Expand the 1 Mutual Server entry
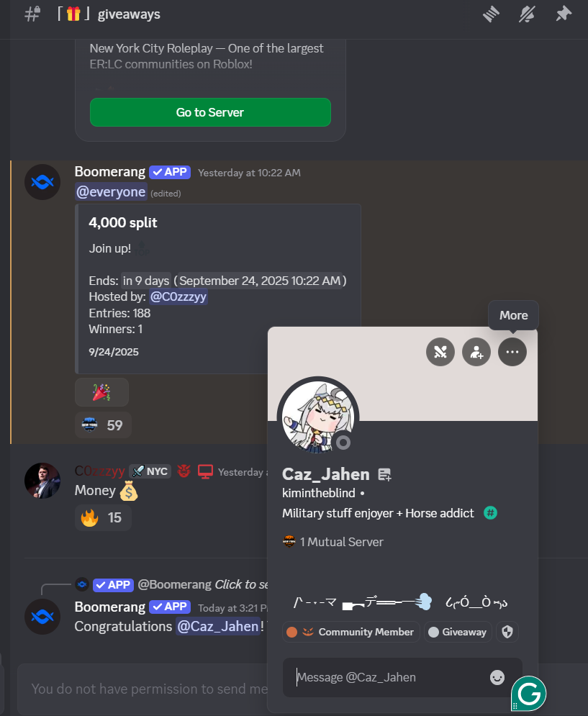Screen dimensions: 588x716 pos(333,542)
